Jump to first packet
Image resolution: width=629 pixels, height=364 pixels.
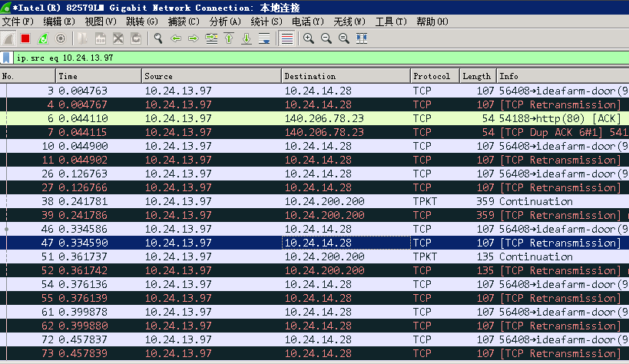tap(229, 38)
